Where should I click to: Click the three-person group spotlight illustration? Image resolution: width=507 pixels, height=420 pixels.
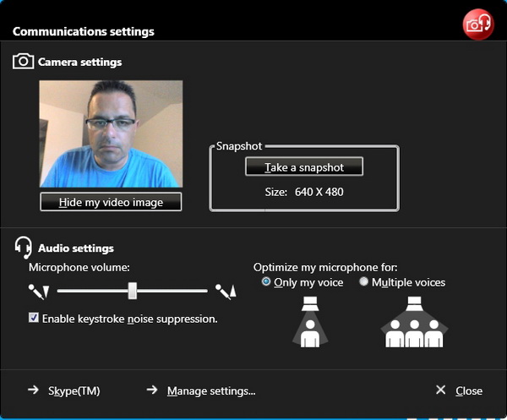415,322
